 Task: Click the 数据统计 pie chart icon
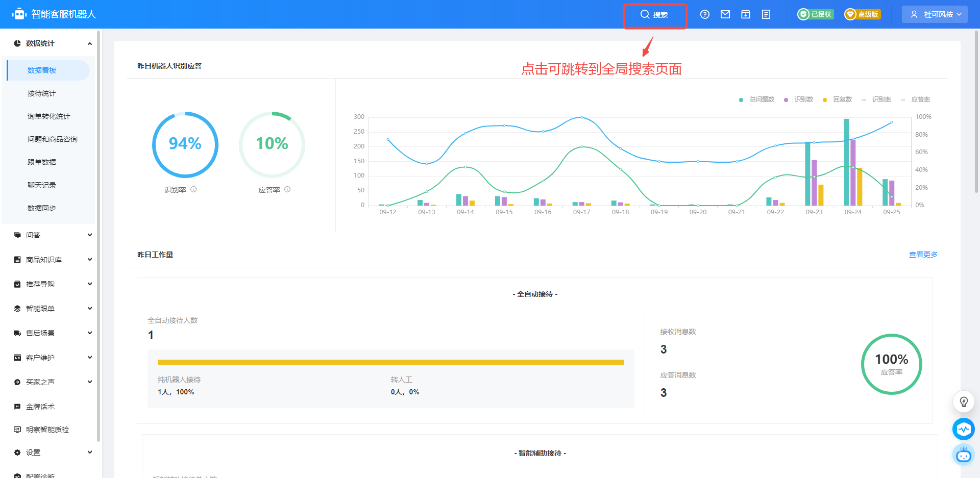pyautogui.click(x=17, y=43)
